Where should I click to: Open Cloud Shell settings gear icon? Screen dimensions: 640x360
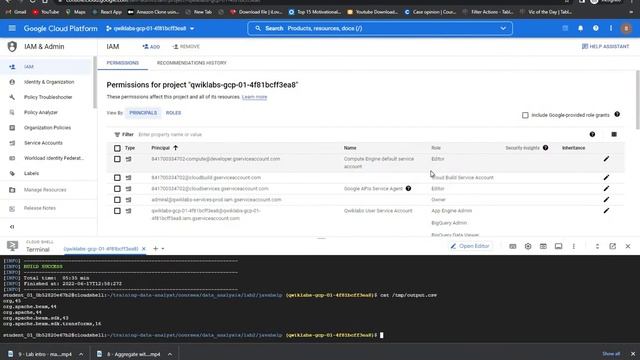pyautogui.click(x=528, y=246)
